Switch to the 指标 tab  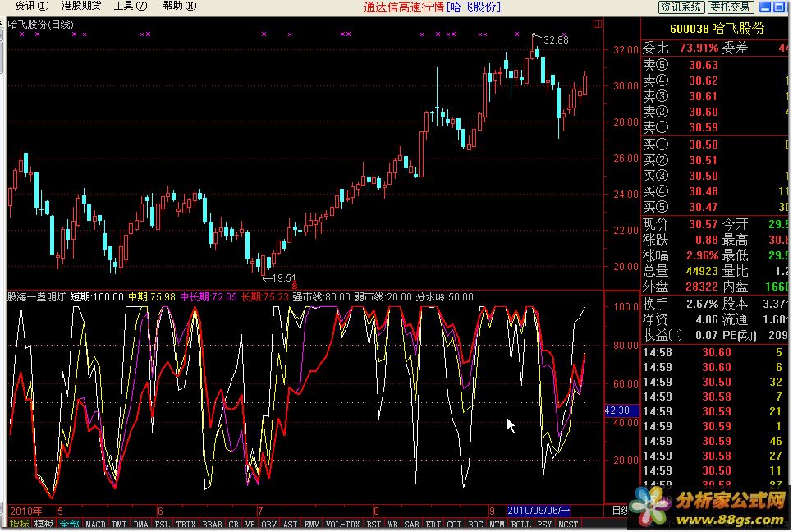(x=19, y=524)
